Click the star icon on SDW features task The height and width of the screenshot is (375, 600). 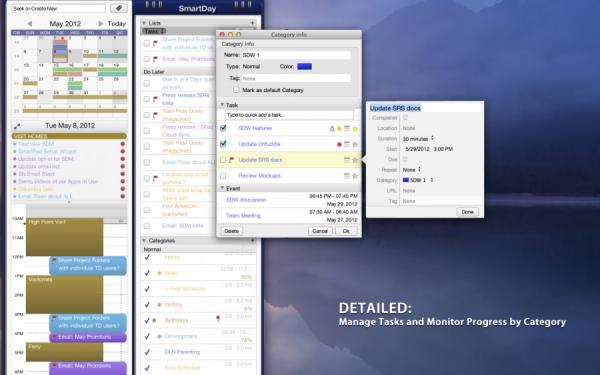pos(355,129)
